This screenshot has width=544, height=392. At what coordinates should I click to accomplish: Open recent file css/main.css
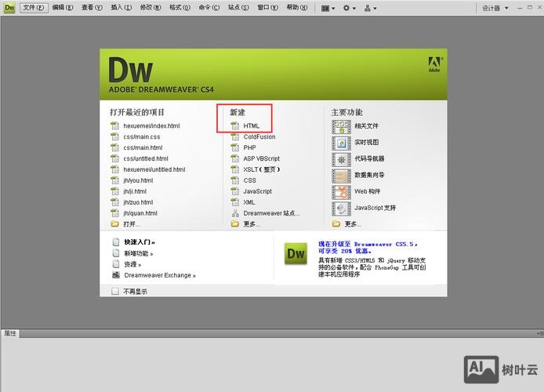pos(142,136)
